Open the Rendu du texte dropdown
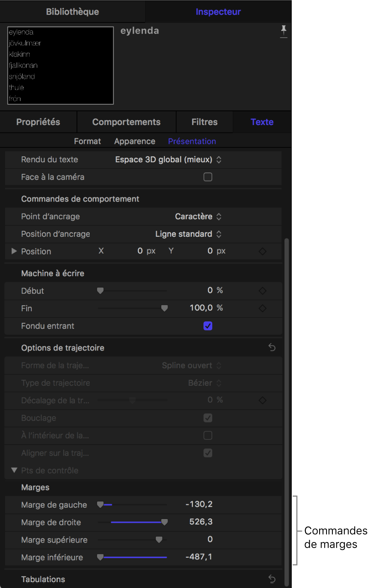372x588 pixels. click(168, 160)
